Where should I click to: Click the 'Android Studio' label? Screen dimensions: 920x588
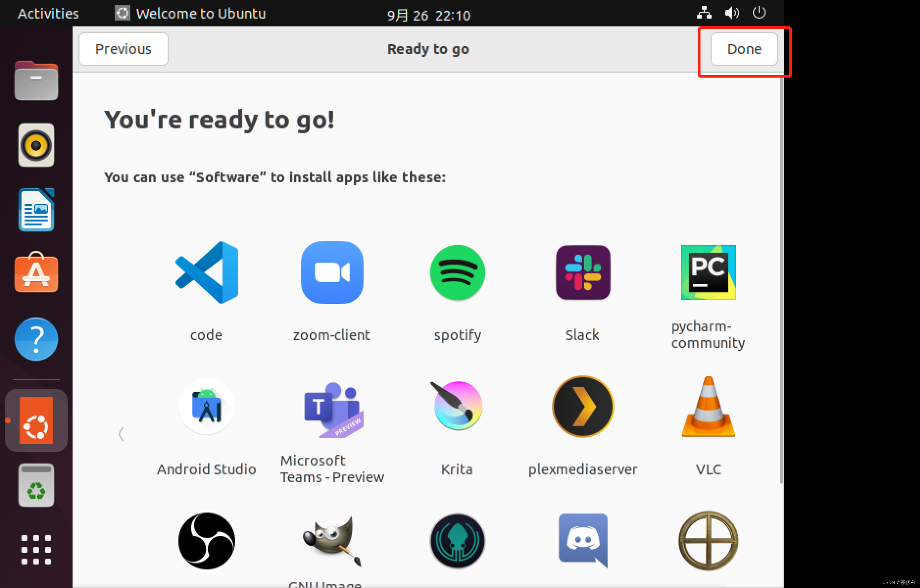coord(206,469)
